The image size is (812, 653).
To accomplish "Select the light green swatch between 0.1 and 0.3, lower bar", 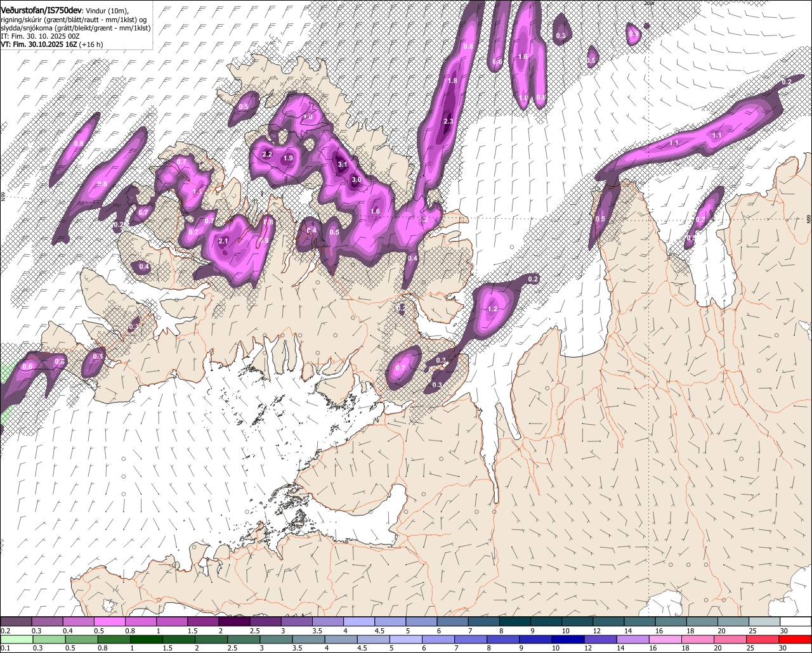I will [16, 639].
